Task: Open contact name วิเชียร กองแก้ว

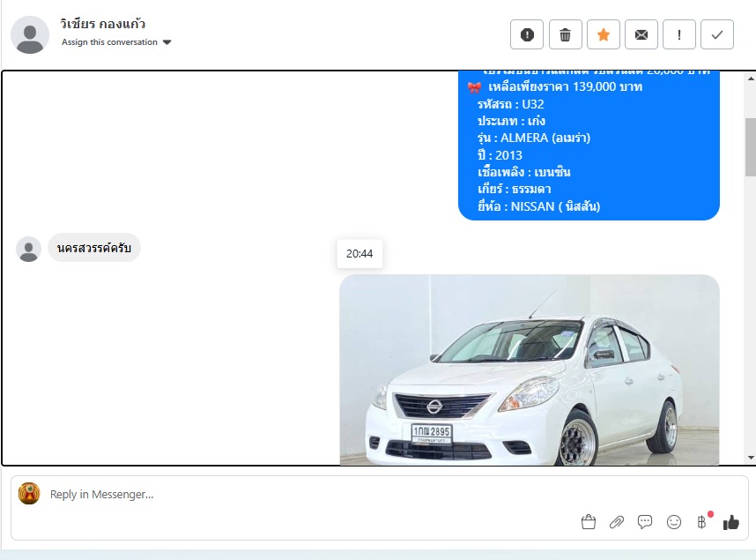Action: (x=103, y=24)
